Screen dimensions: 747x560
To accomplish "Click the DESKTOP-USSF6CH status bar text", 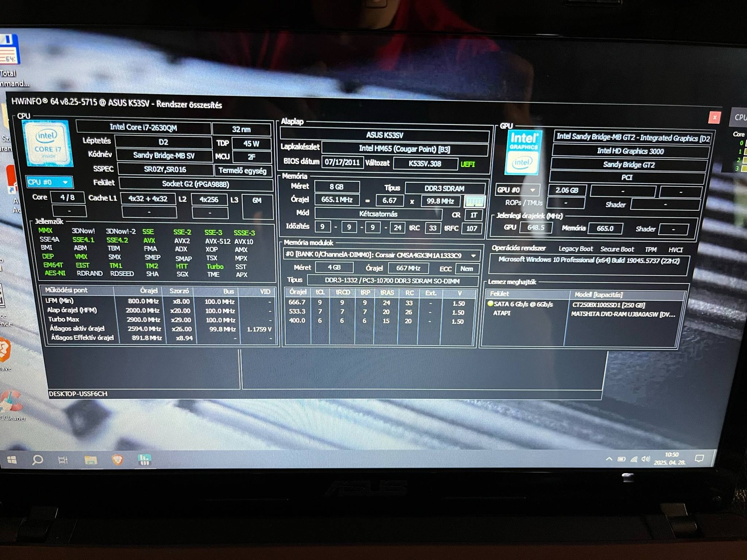I will [78, 394].
